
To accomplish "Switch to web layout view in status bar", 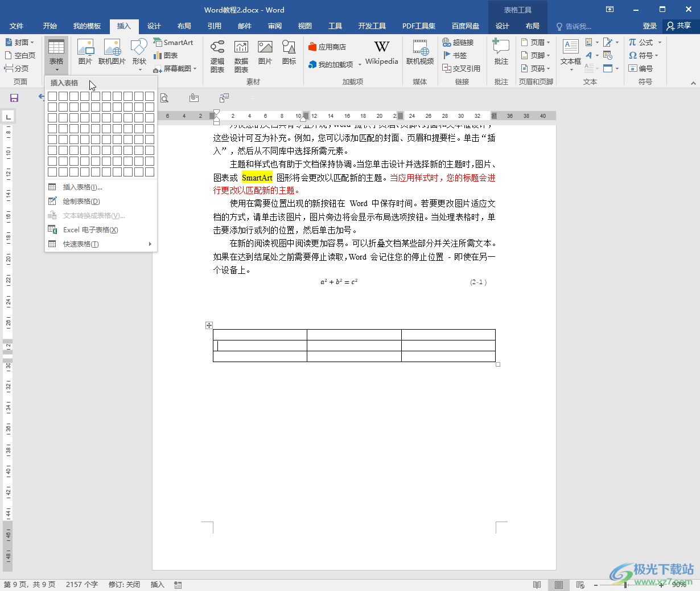I will pos(580,585).
